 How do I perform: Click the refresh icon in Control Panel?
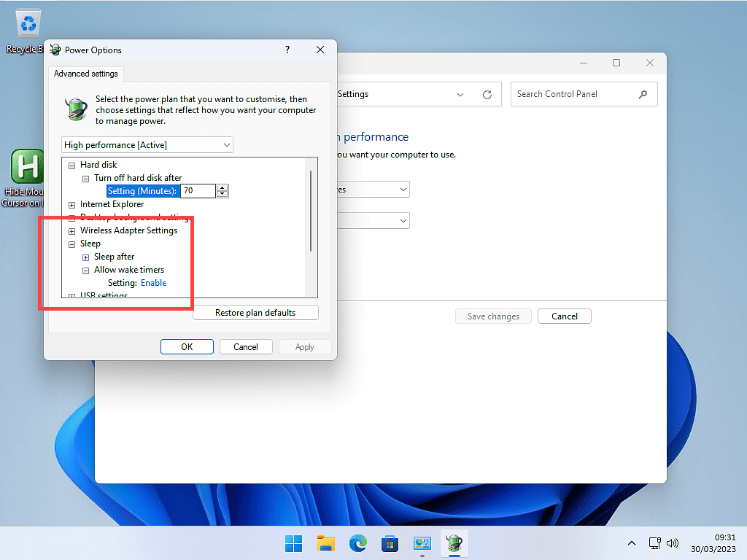[x=487, y=95]
